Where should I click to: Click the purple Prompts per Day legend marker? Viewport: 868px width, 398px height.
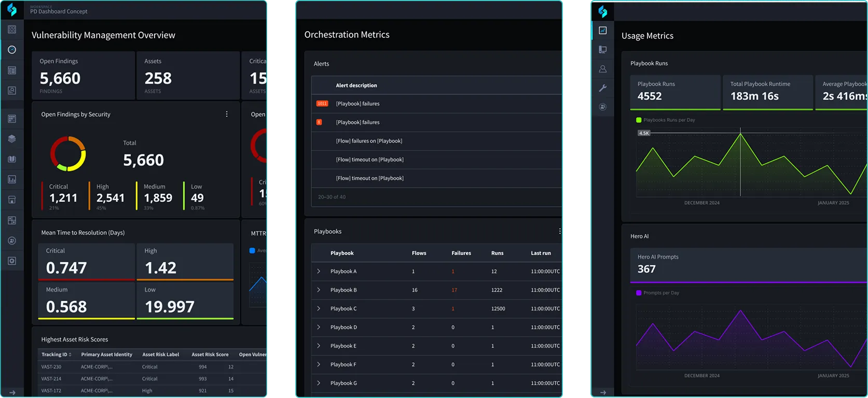pos(639,293)
